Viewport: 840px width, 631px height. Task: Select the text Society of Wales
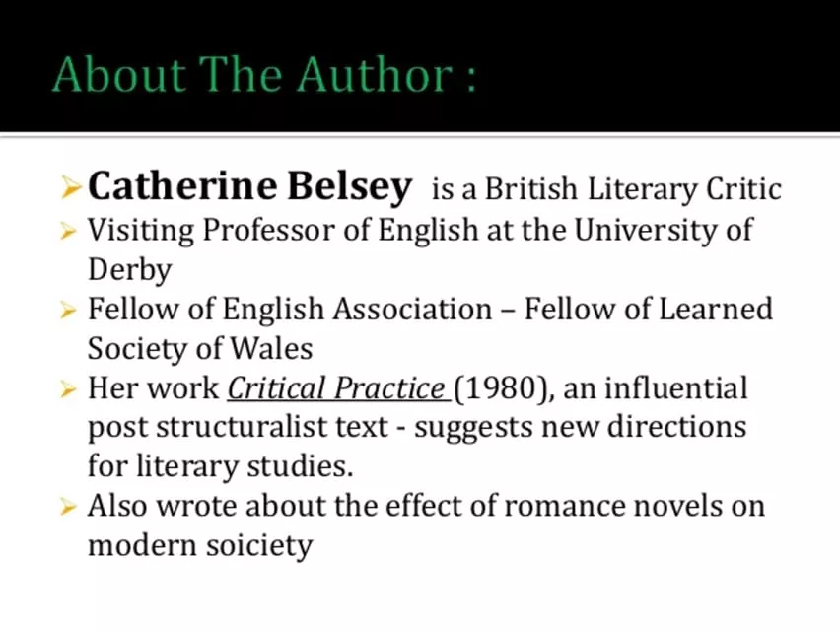(x=200, y=348)
